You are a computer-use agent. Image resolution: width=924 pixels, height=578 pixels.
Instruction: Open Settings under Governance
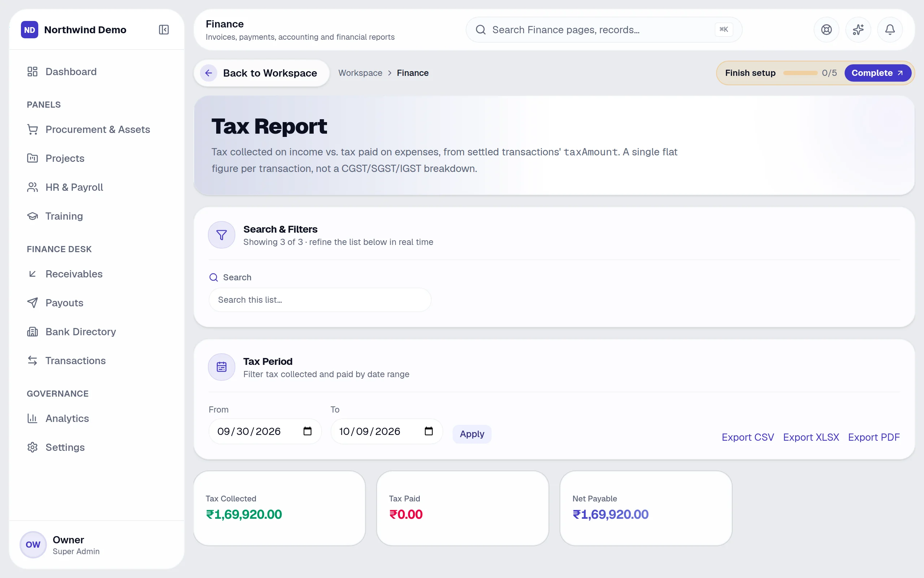point(97,447)
